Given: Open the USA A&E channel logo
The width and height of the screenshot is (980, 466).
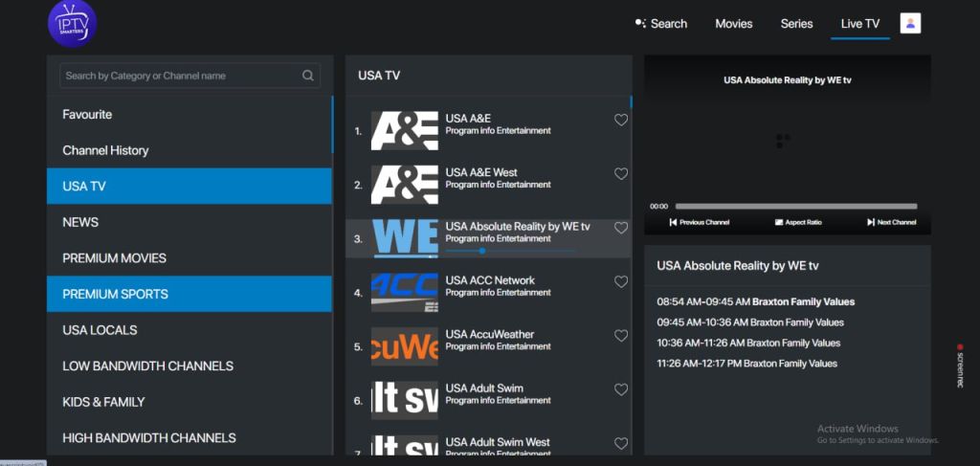Looking at the screenshot, I should point(404,131).
